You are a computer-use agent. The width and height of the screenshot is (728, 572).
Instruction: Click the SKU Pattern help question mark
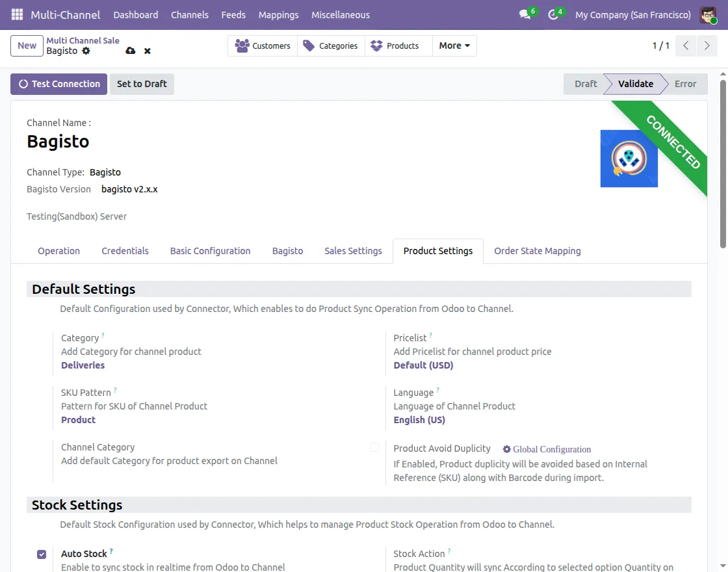tap(115, 389)
